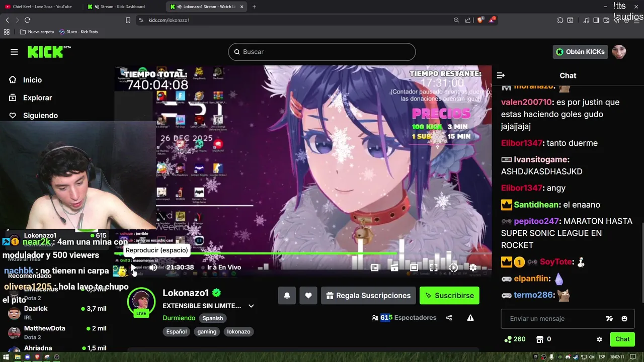This screenshot has height=362, width=644.
Task: Go back in the browser
Action: point(7,20)
